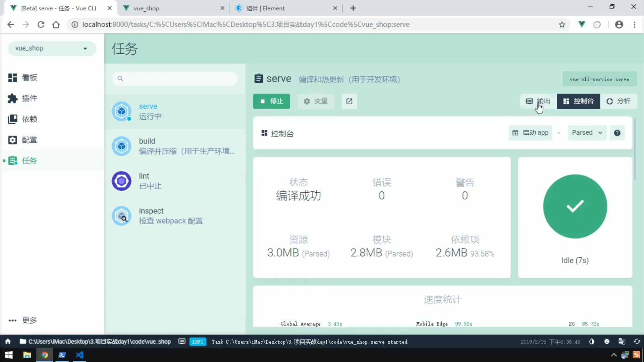
Task: Click Global Average 3.43s speed stat
Action: tap(311, 324)
